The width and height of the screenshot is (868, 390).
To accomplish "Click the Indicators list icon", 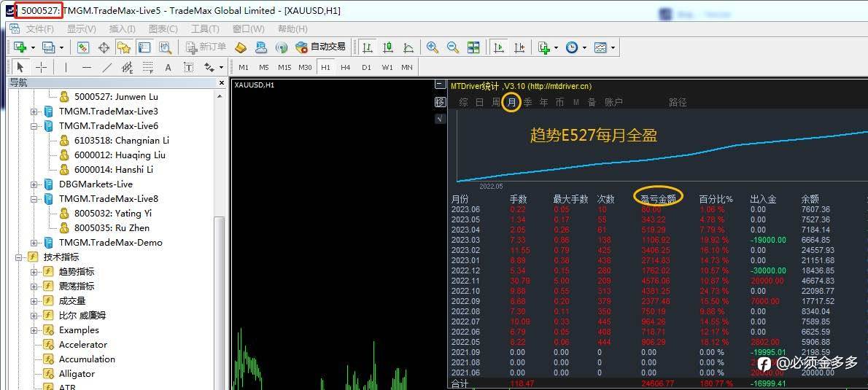I will pos(544,47).
